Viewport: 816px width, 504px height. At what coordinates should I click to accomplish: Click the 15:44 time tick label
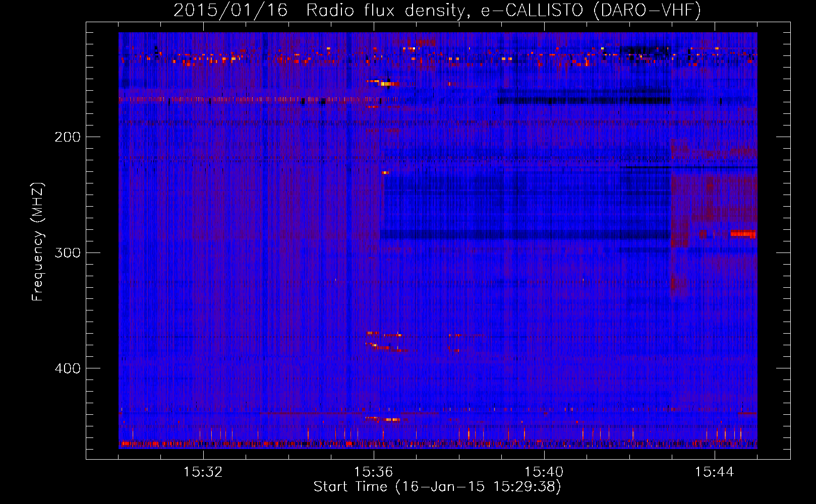pos(715,472)
